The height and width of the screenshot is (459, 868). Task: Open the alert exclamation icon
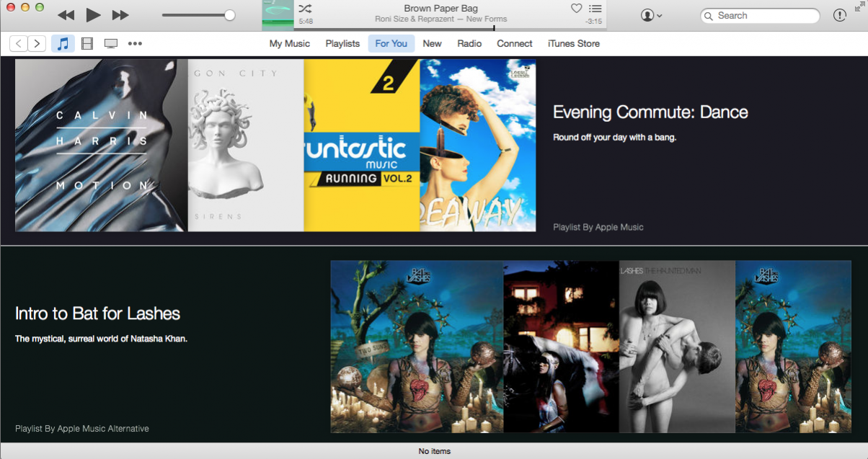[840, 15]
